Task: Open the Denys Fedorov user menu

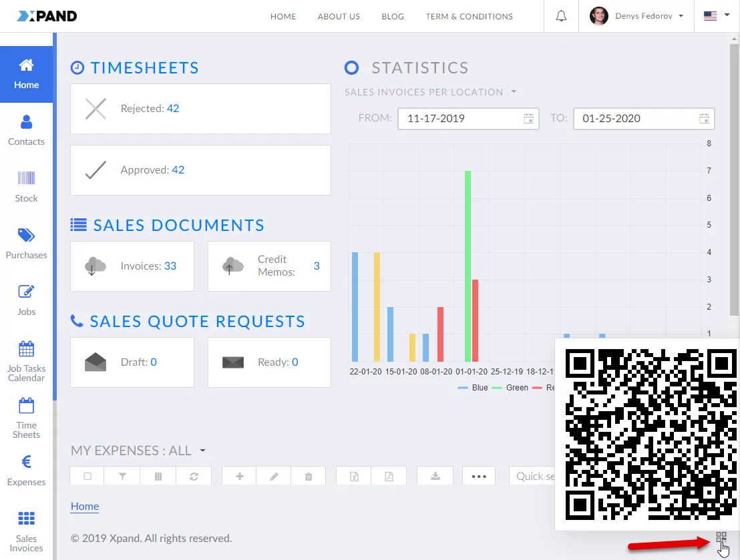Action: click(x=637, y=16)
